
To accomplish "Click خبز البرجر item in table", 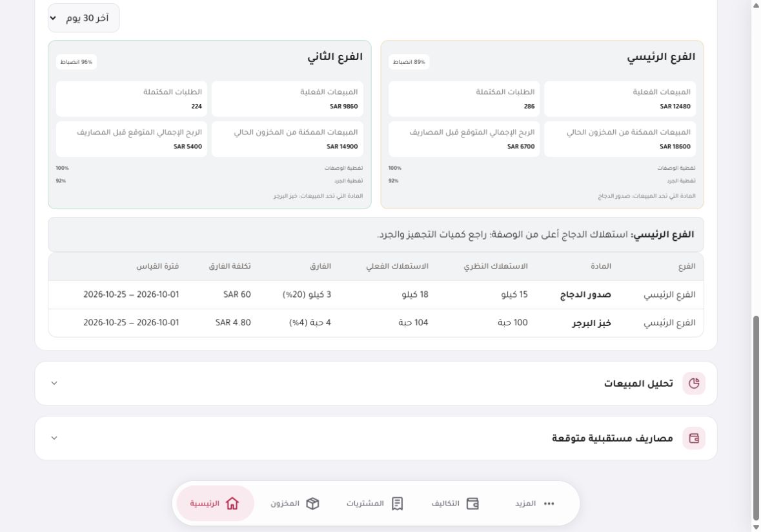I will (x=591, y=323).
